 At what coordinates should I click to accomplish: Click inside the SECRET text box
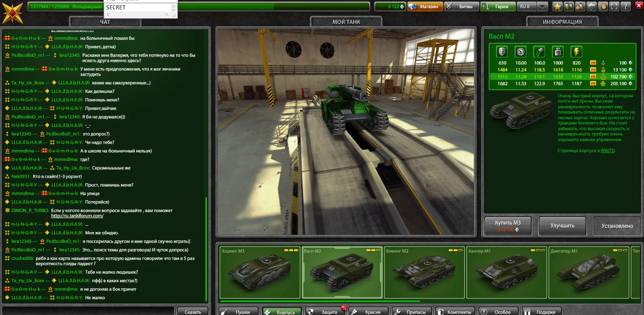(x=137, y=7)
